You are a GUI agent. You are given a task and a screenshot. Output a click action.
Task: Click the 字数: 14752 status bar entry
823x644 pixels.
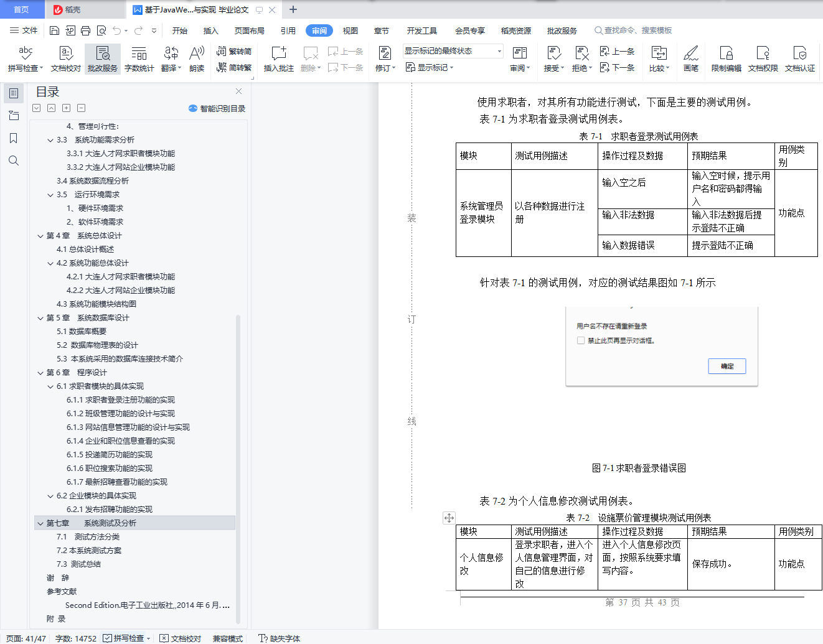pos(76,638)
